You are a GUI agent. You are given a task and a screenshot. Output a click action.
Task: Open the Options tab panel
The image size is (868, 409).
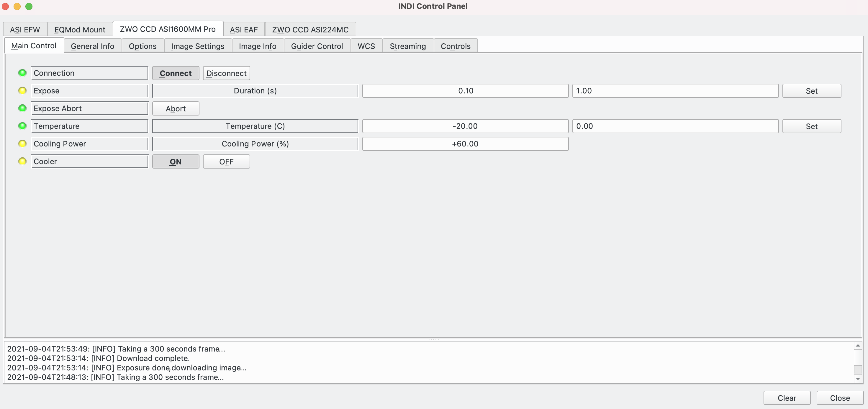pos(142,46)
